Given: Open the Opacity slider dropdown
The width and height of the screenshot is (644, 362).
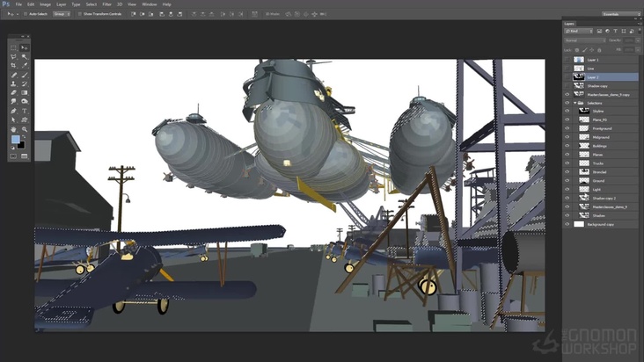Looking at the screenshot, I should point(638,40).
